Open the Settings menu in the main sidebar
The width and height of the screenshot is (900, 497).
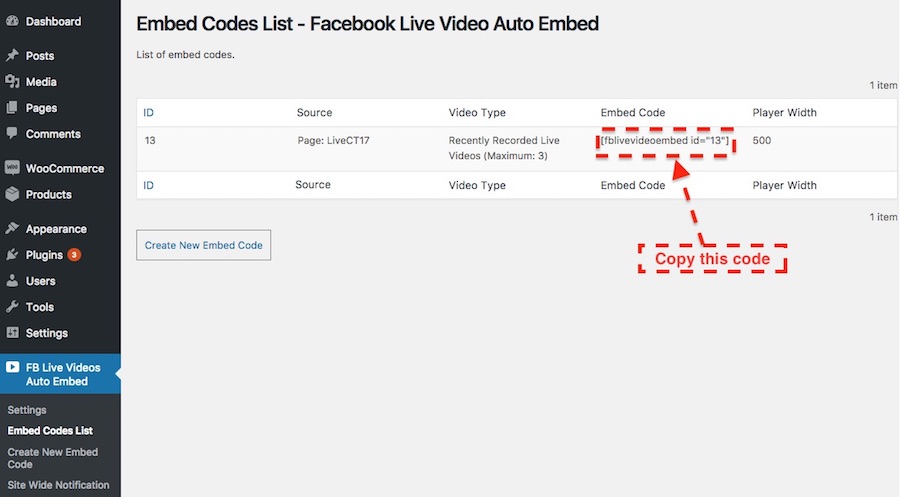pos(46,333)
